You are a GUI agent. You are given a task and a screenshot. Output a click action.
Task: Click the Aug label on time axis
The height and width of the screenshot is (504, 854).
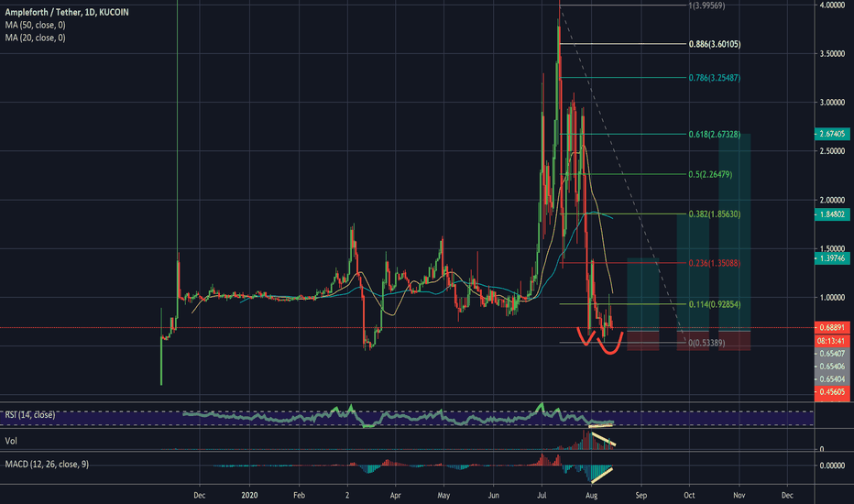pos(592,495)
